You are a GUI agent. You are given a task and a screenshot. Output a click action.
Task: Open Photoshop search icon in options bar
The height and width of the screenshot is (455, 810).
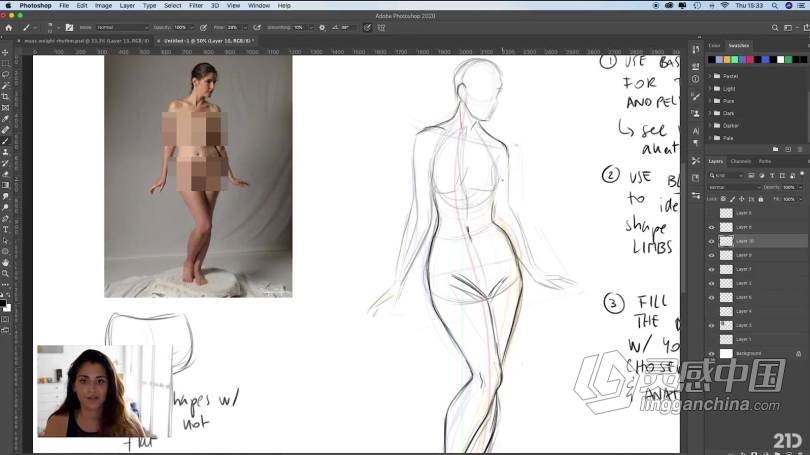tap(775, 28)
